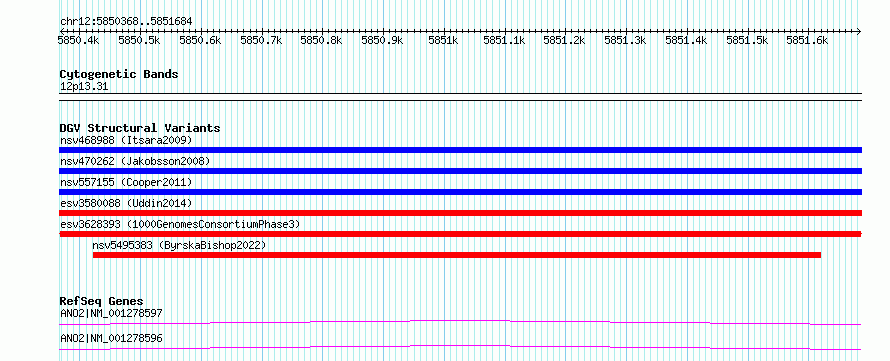The height and width of the screenshot is (361, 890).
Task: Click the chr12:5850368..5851684 region label
Action: pyautogui.click(x=126, y=22)
